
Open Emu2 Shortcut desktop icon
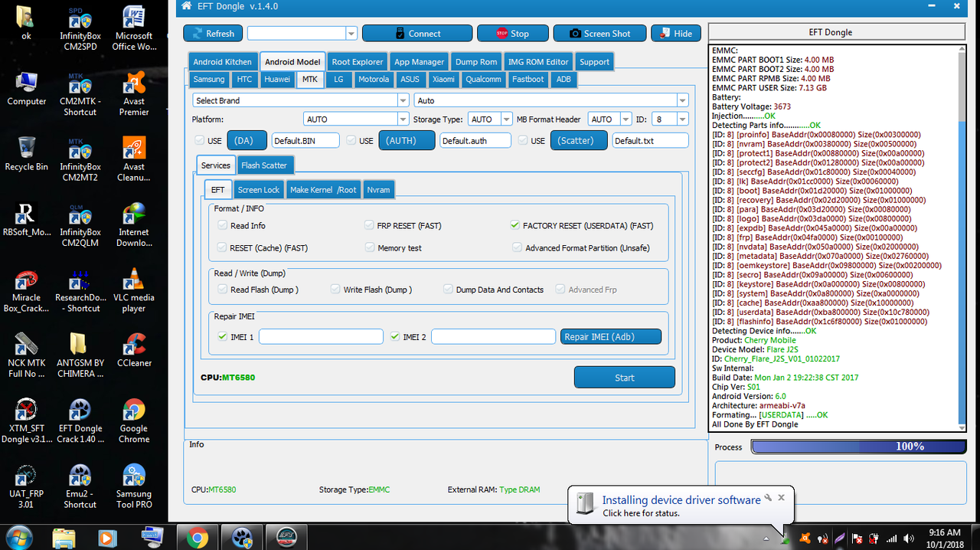(x=79, y=487)
